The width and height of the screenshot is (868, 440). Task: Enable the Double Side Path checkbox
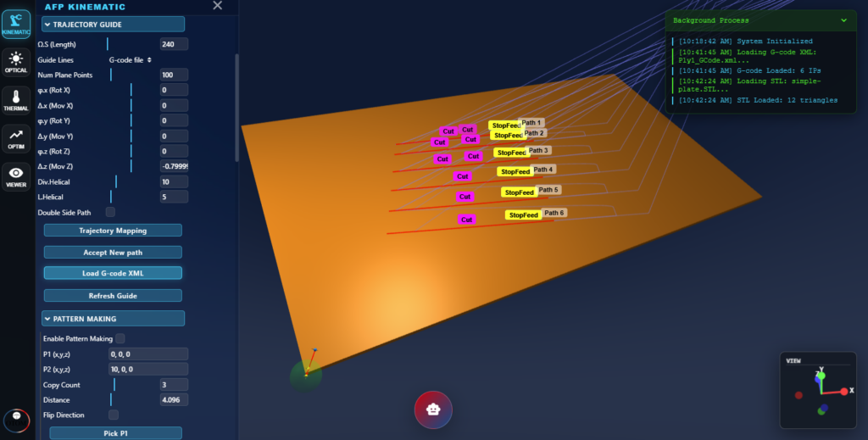[110, 212]
